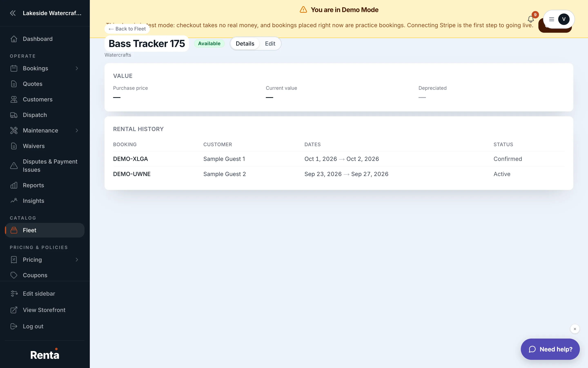Collapse the sidebar with the double-chevron icon

(x=13, y=13)
